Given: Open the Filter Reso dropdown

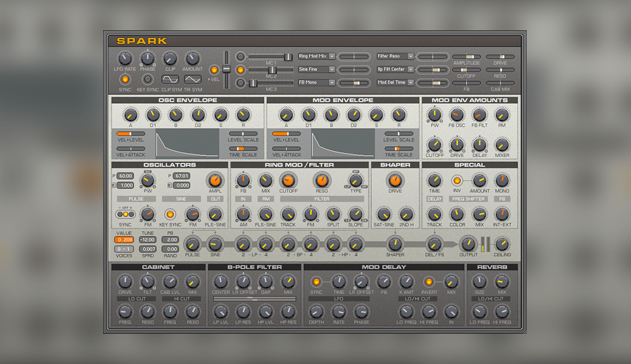Looking at the screenshot, I should (x=395, y=56).
